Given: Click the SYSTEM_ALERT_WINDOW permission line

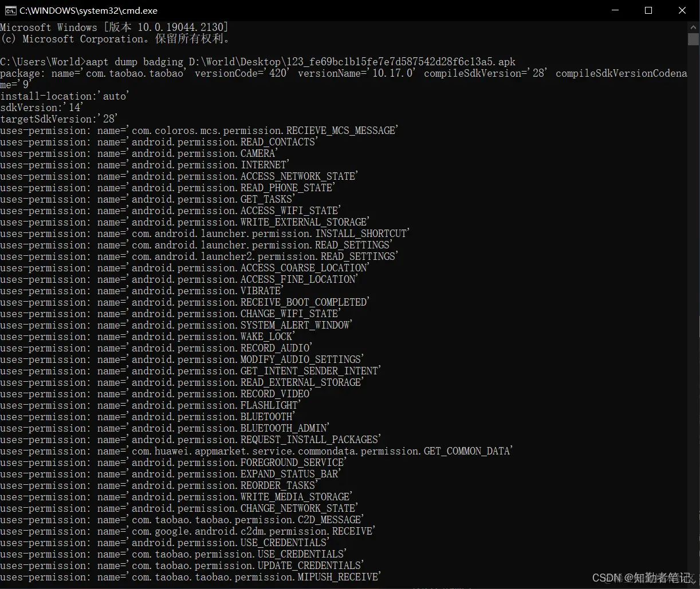Looking at the screenshot, I should [x=176, y=325].
